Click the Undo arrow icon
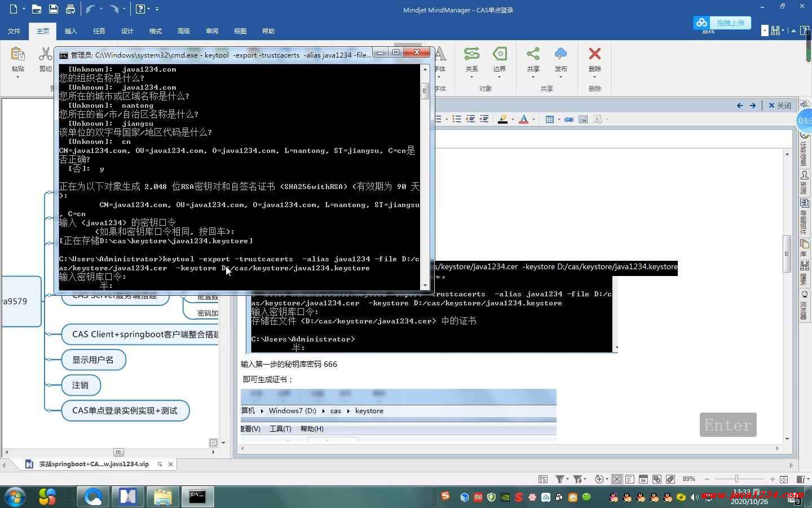 90,9
